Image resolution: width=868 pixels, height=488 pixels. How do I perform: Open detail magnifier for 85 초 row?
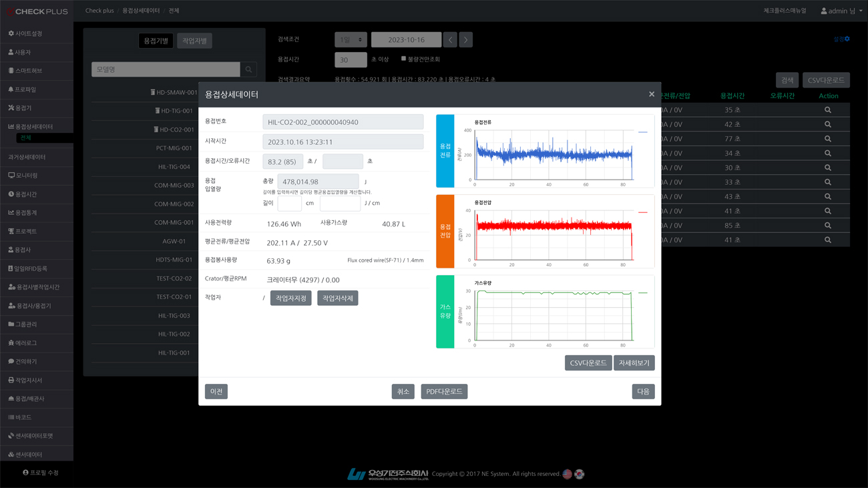827,226
